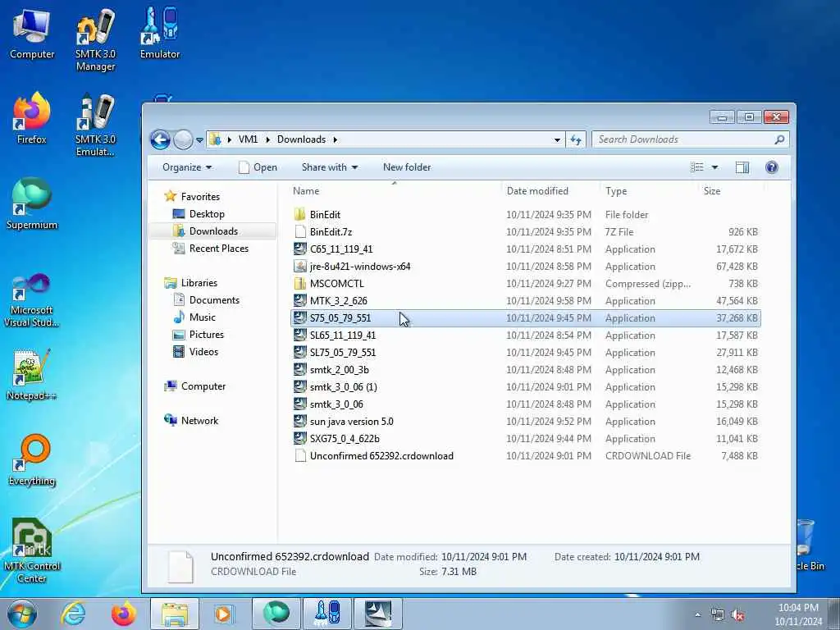Click the VM1 breadcrumb in address bar
840x630 pixels.
(248, 139)
